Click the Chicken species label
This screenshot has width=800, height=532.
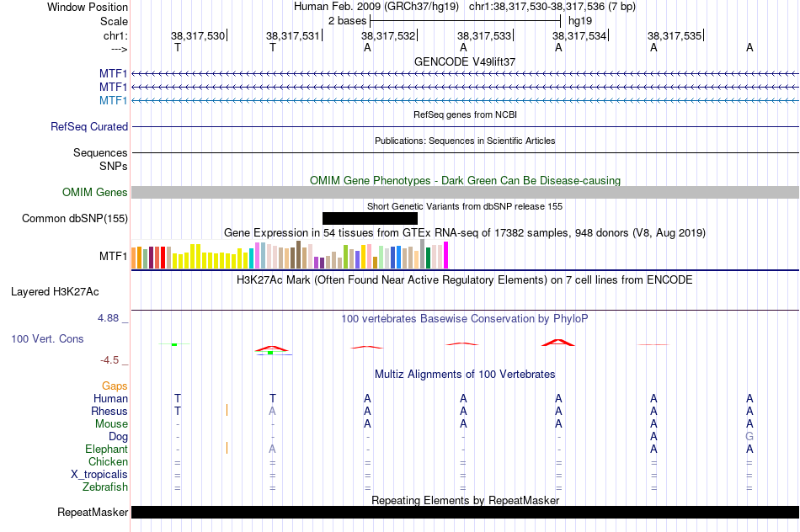108,461
